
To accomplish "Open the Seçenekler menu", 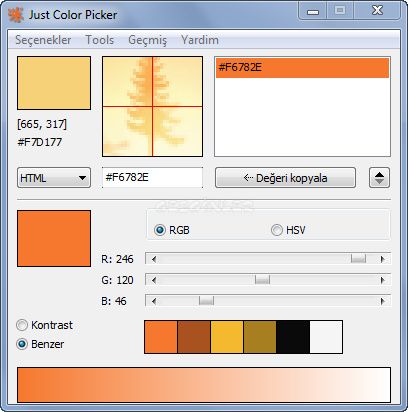I will click(x=43, y=40).
